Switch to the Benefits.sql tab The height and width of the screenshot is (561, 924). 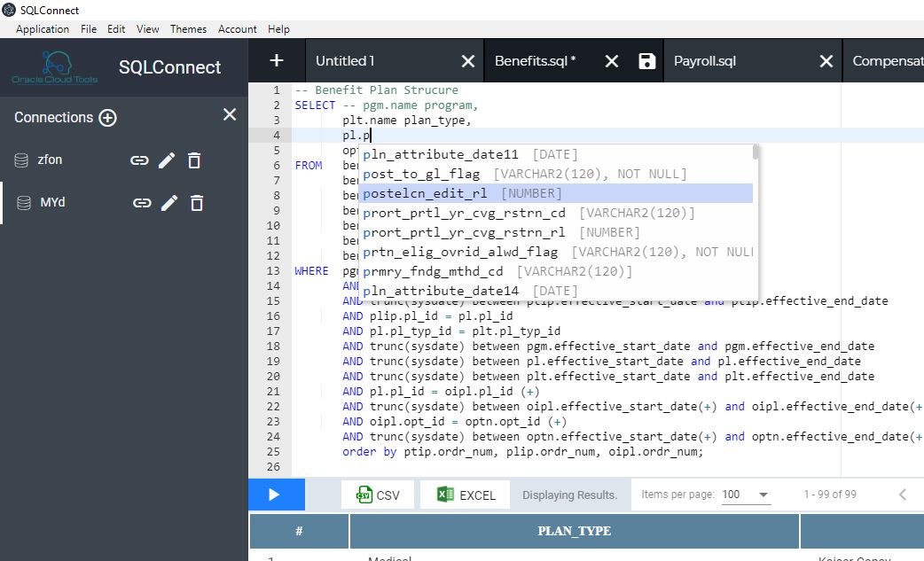(535, 61)
